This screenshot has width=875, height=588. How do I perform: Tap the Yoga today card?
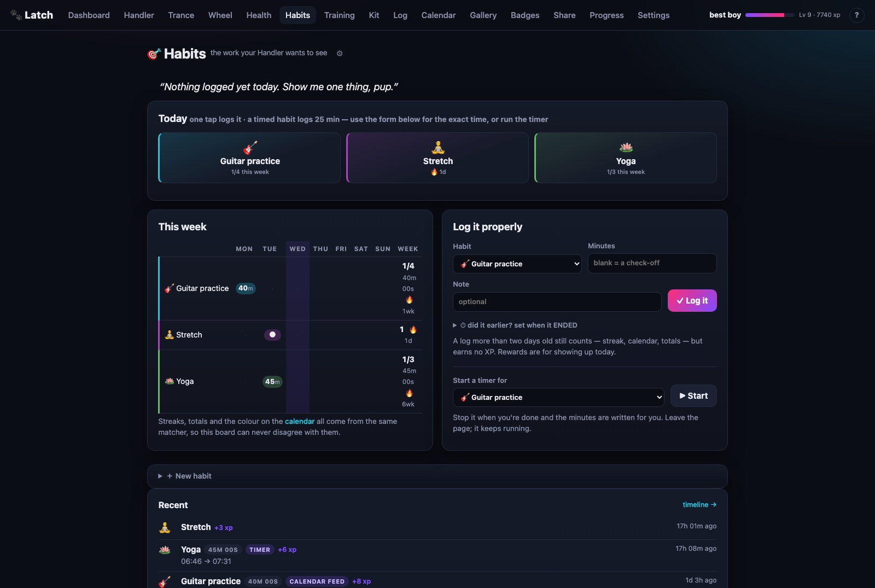coord(626,158)
